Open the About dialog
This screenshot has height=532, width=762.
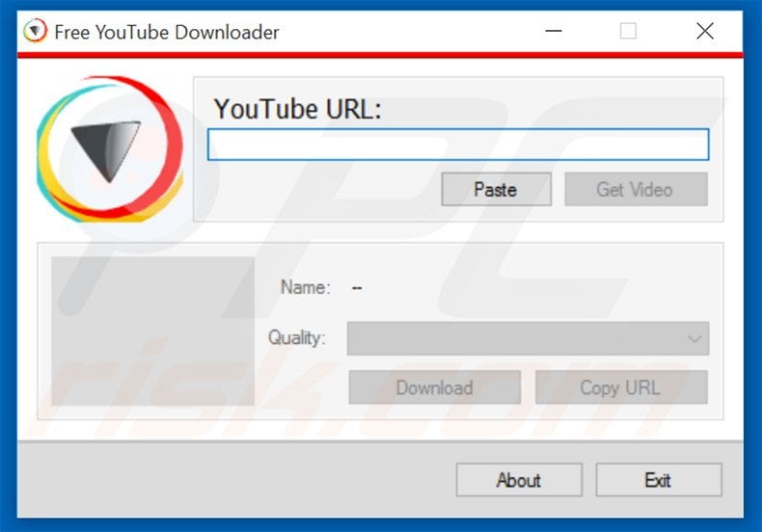pyautogui.click(x=519, y=480)
